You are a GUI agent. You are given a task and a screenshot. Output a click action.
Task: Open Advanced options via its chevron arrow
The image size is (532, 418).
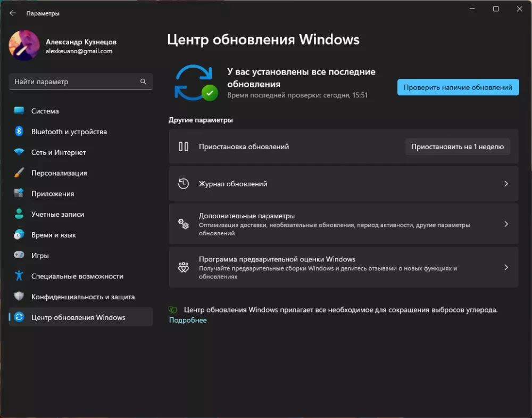pyautogui.click(x=506, y=224)
